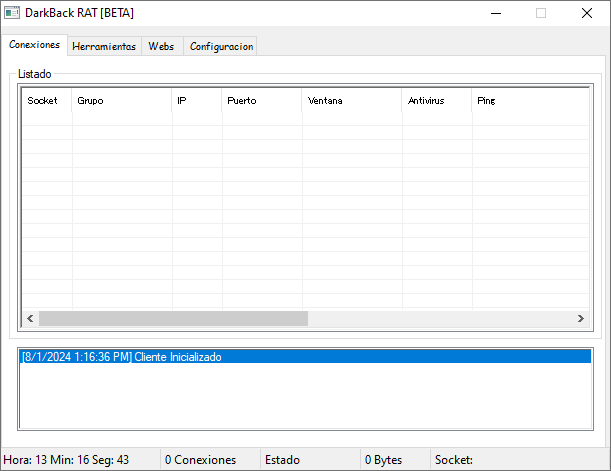Click the DarkBack app icon in title bar
The height and width of the screenshot is (471, 611).
pyautogui.click(x=13, y=13)
